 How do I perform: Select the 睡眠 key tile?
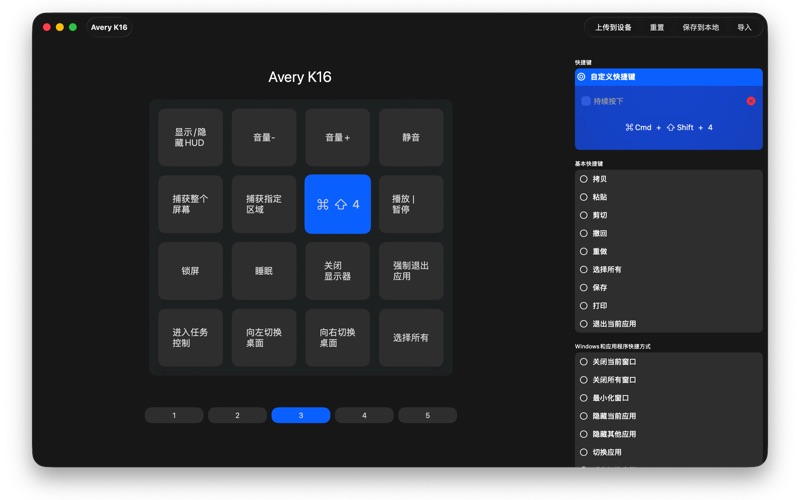coord(264,271)
